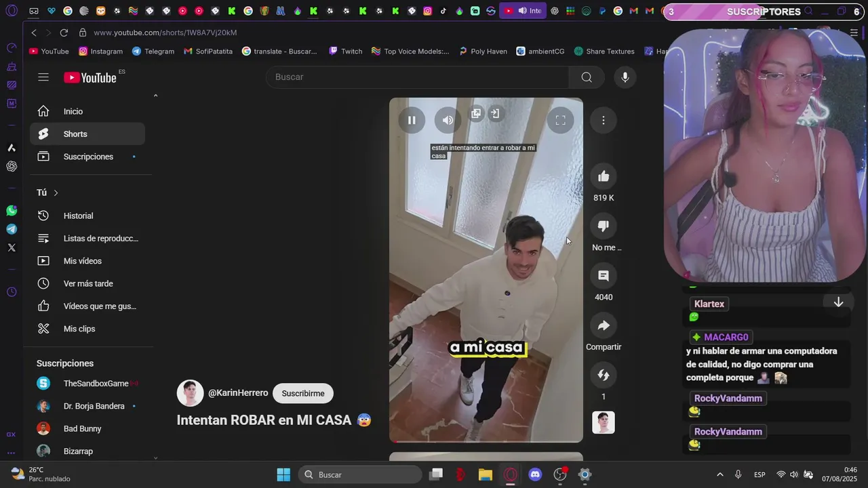Enter fullscreen on the Short player
868x488 pixels.
pos(560,120)
